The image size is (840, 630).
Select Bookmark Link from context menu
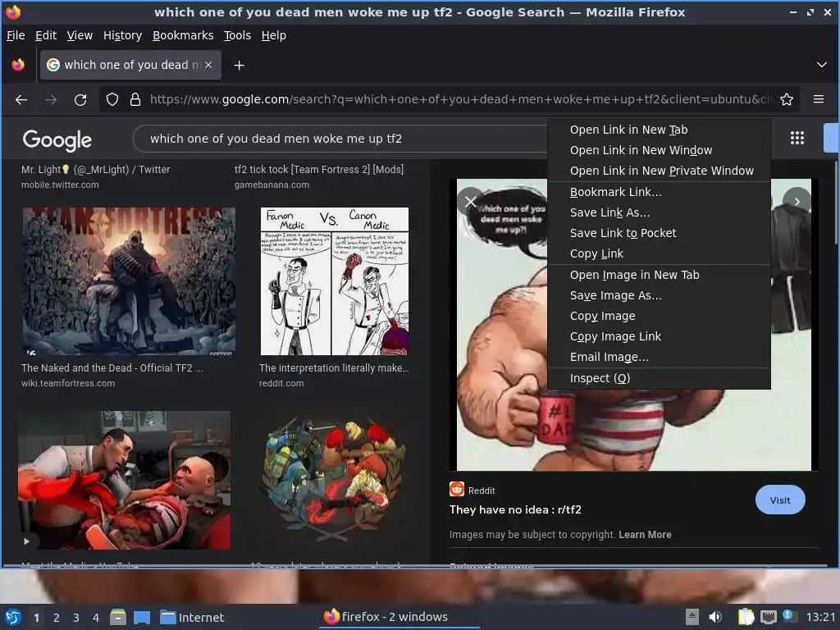659,192
